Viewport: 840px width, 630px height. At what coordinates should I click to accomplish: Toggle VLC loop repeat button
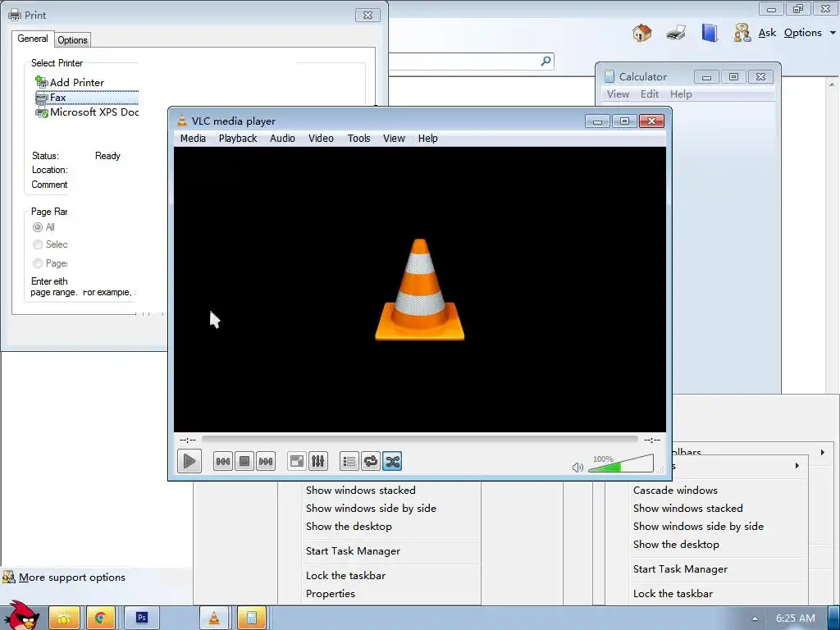coord(371,461)
